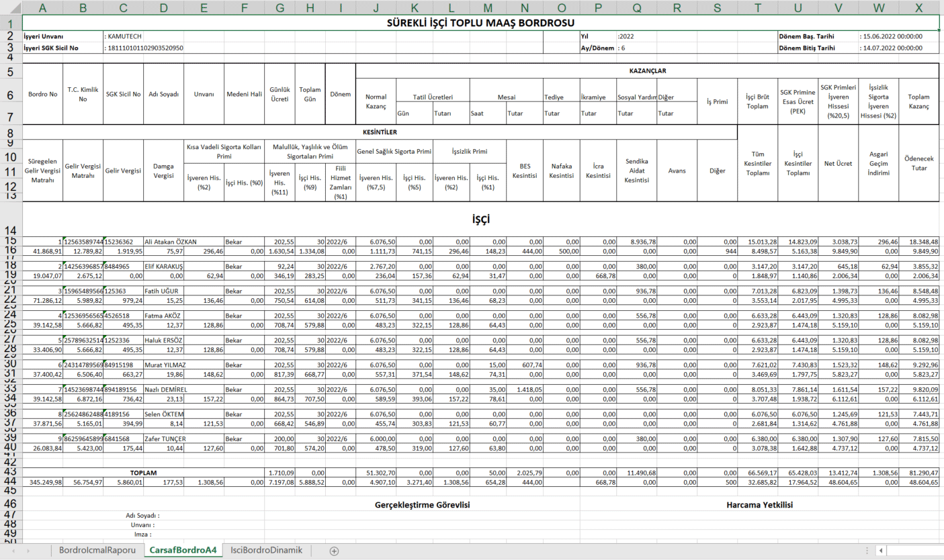The image size is (944, 560).
Task: Select the Zafer TUNÇER name cell
Action: [x=165, y=438]
